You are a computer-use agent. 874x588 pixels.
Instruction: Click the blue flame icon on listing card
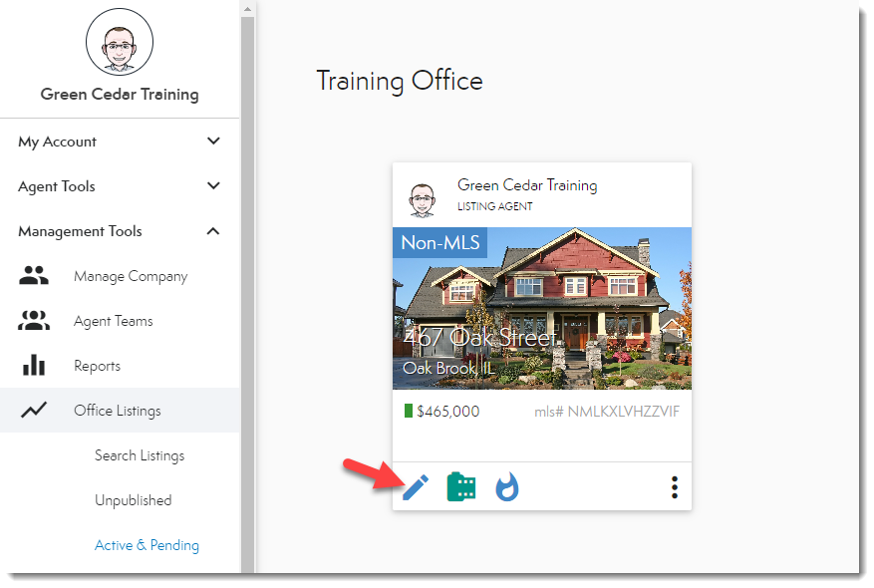(506, 487)
